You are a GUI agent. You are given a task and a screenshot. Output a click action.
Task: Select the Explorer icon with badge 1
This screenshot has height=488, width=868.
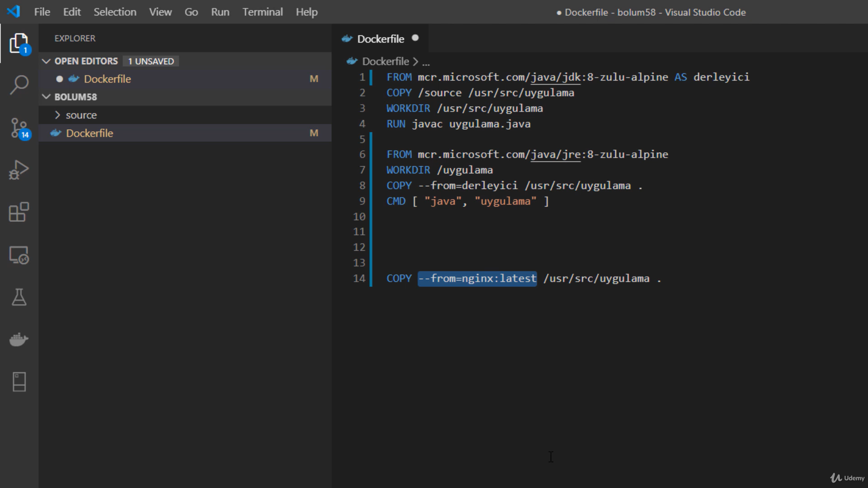pos(19,43)
